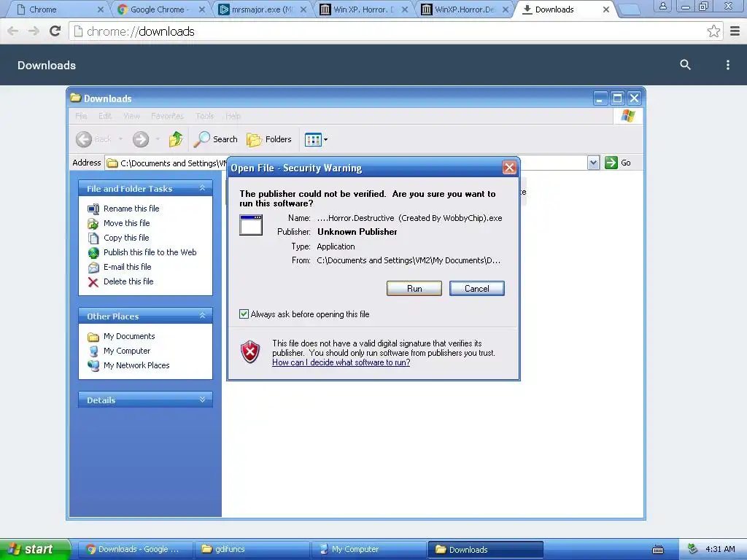
Task: Click the bookmark star icon
Action: pos(713,31)
